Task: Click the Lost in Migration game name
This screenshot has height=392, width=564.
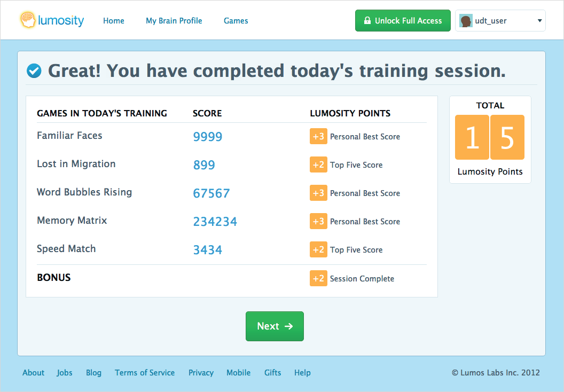Action: click(76, 164)
